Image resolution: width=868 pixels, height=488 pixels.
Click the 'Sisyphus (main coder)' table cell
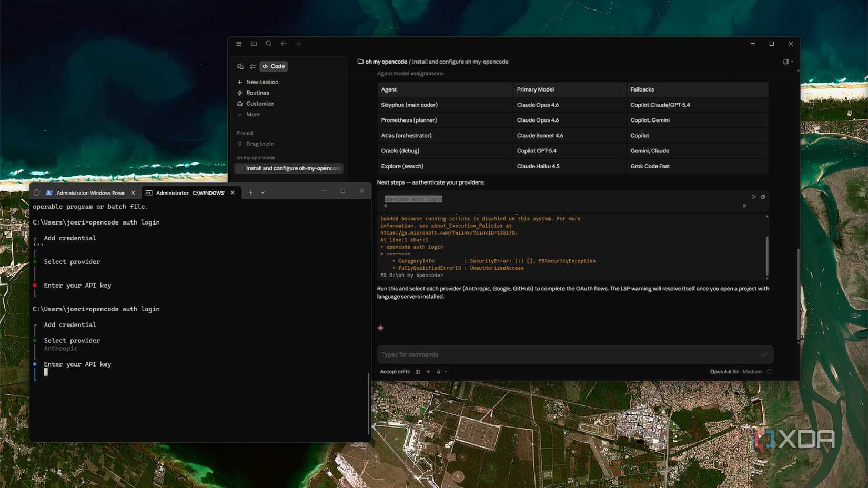tap(445, 105)
